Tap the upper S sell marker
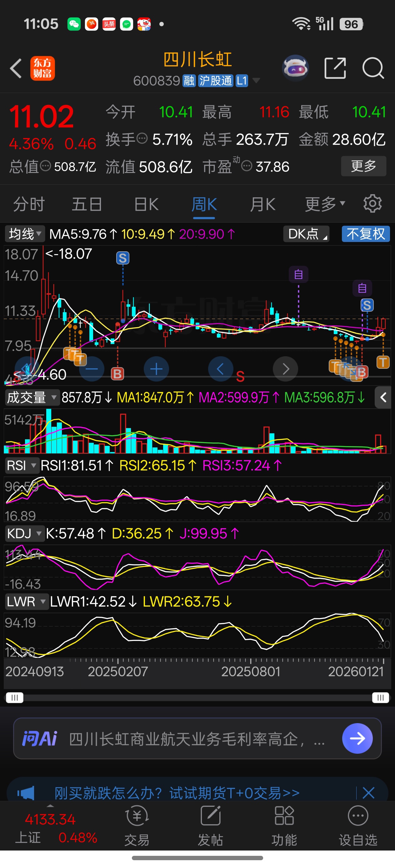The height and width of the screenshot is (868, 395). click(x=123, y=258)
